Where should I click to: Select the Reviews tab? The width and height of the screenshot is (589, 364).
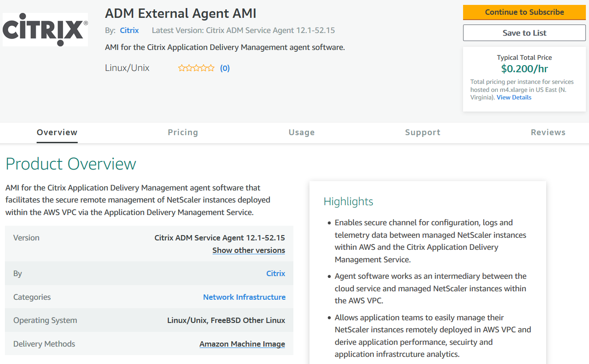[548, 132]
